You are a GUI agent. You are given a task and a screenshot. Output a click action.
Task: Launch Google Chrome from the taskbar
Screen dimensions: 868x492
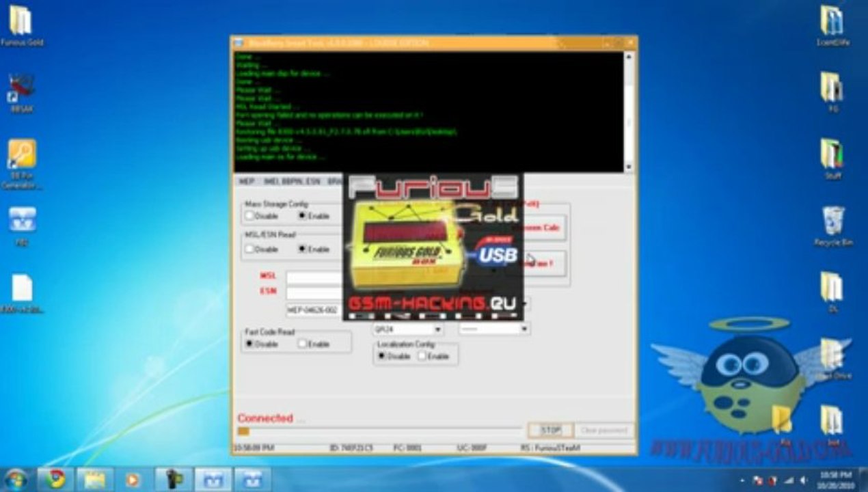[x=55, y=479]
